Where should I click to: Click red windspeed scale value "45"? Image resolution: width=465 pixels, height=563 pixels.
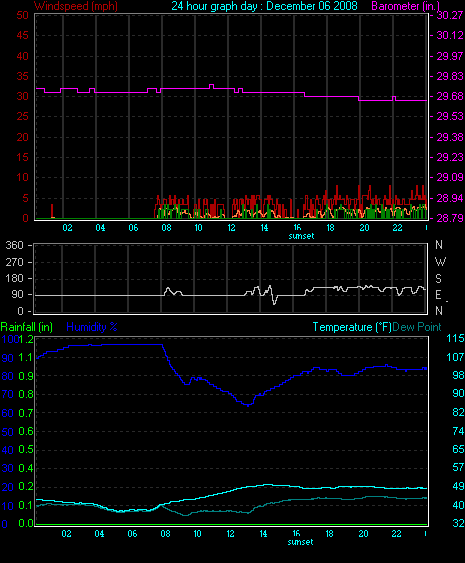[22, 35]
